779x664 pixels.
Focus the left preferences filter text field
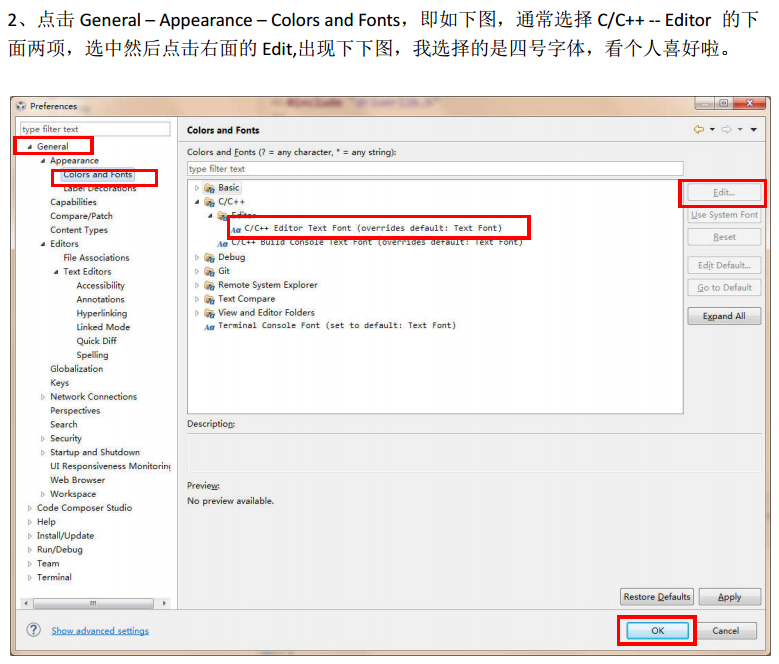[95, 129]
